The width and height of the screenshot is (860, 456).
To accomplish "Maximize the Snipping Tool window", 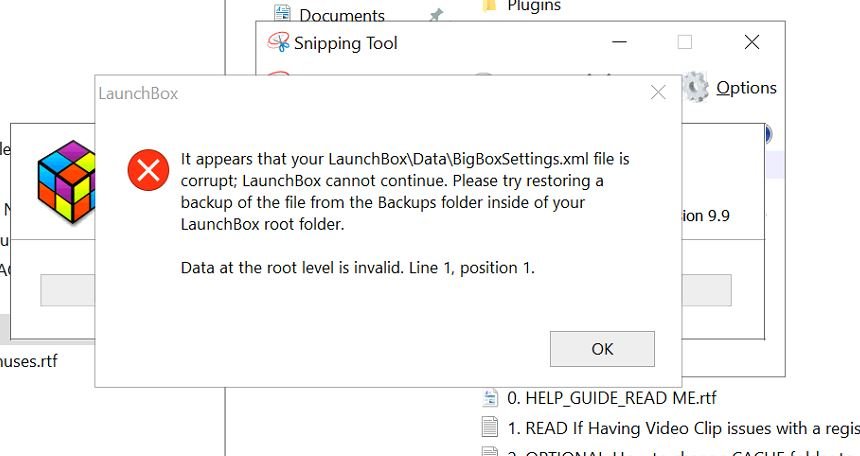I will coord(684,42).
